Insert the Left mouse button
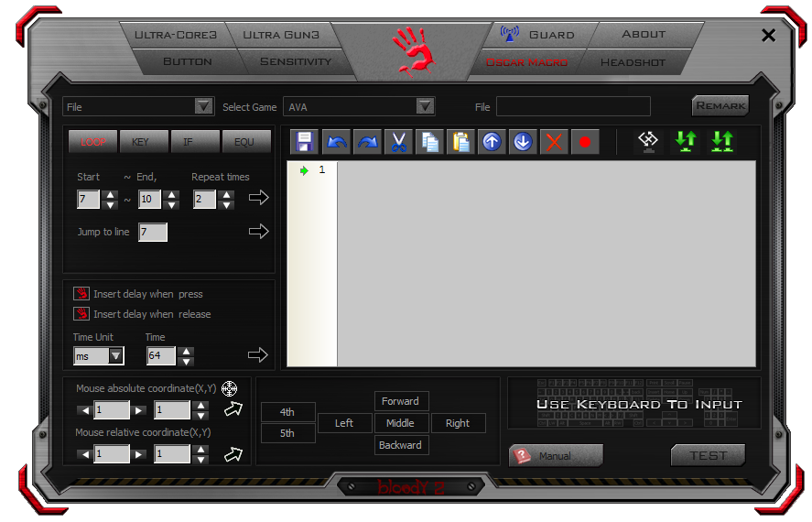 (344, 423)
